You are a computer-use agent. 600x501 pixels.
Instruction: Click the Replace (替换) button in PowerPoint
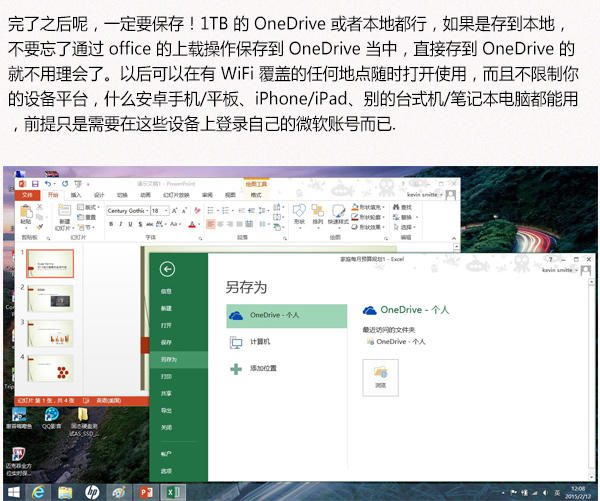coord(405,217)
